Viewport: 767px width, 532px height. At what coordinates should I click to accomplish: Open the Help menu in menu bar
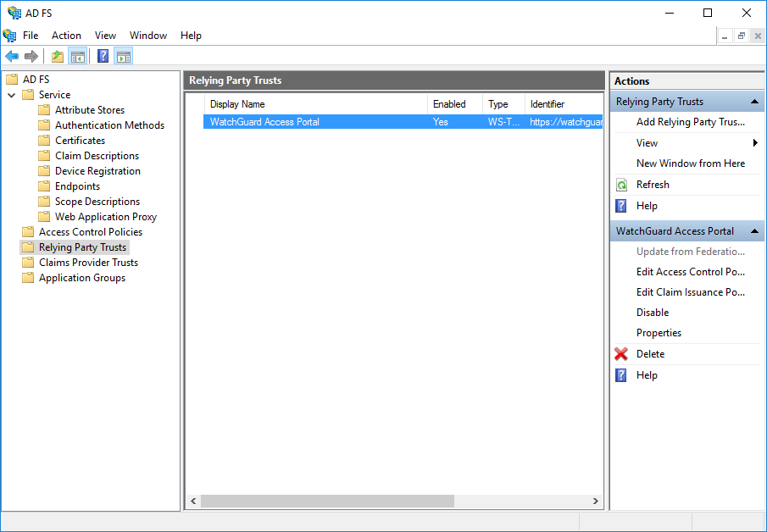(191, 36)
